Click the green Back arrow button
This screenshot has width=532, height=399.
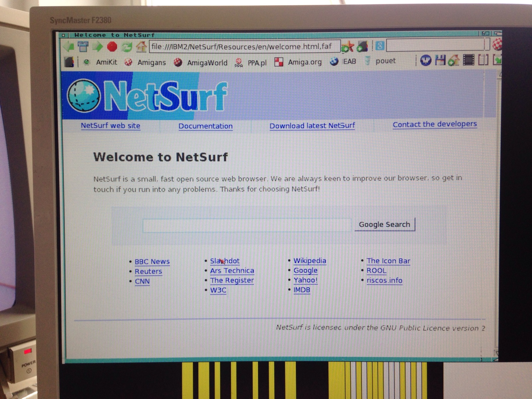point(68,47)
